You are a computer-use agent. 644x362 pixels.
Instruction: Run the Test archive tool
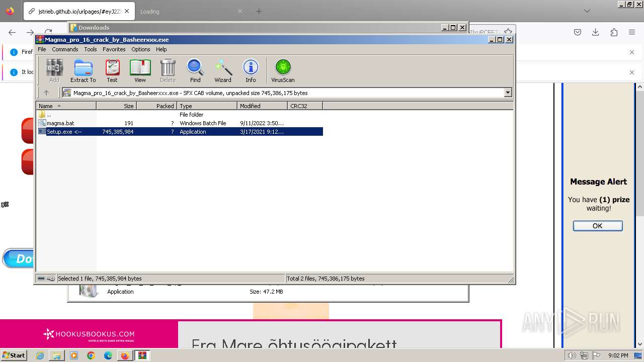tap(112, 70)
